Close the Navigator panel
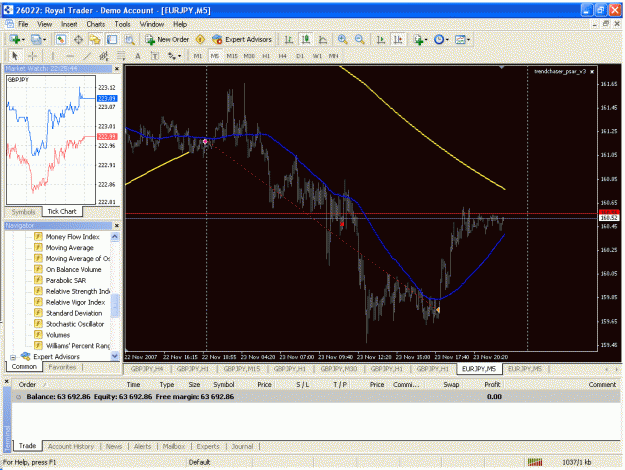 coord(117,226)
